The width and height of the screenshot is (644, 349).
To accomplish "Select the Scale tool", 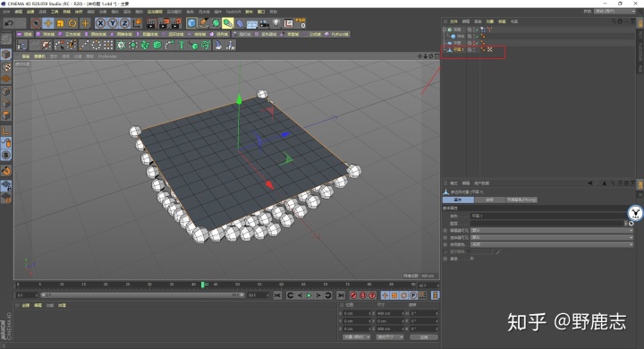I will pyautogui.click(x=61, y=23).
